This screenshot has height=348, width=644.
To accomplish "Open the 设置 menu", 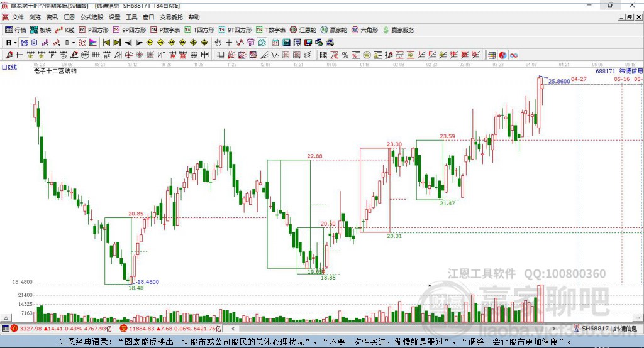I will pyautogui.click(x=114, y=17).
